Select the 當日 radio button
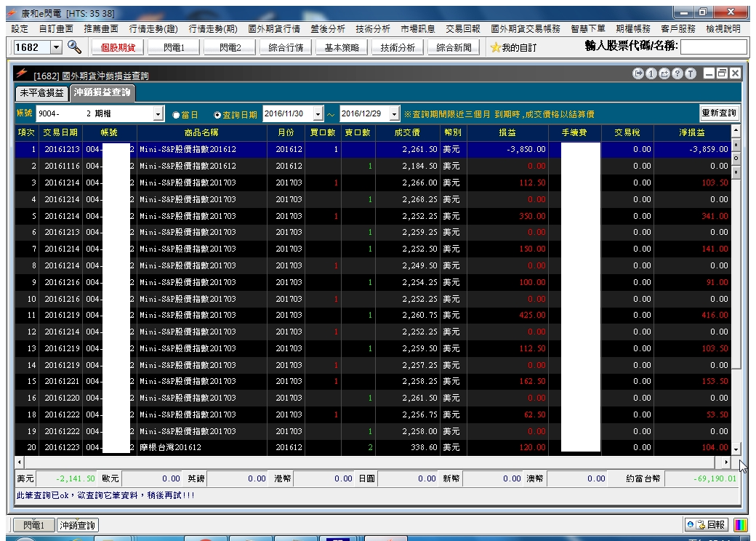This screenshot has width=756, height=541. tap(176, 115)
